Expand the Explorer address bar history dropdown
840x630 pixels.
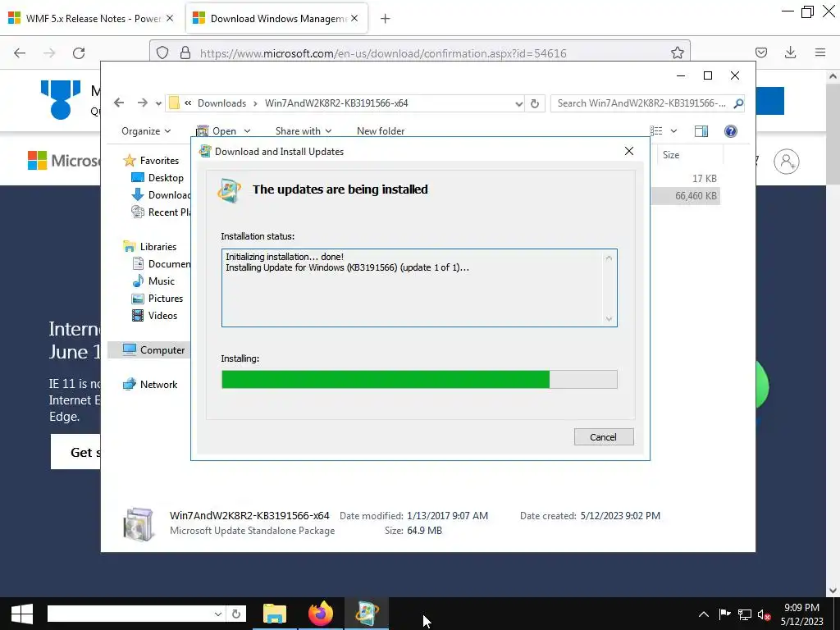pos(518,103)
